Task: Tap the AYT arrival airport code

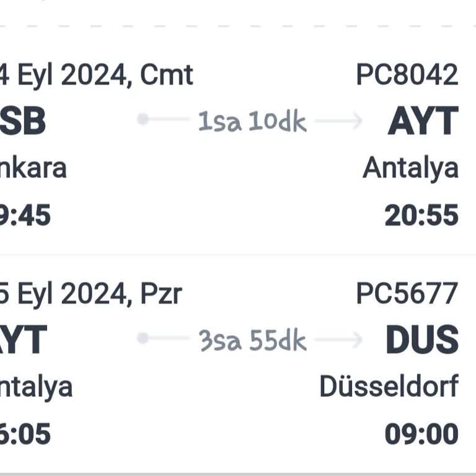Action: click(423, 121)
